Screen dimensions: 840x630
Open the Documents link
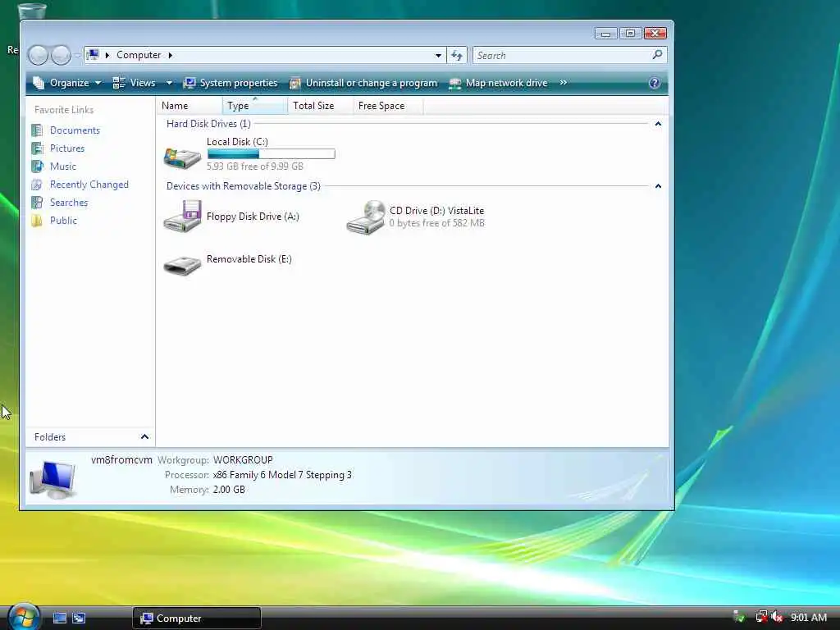pos(75,130)
